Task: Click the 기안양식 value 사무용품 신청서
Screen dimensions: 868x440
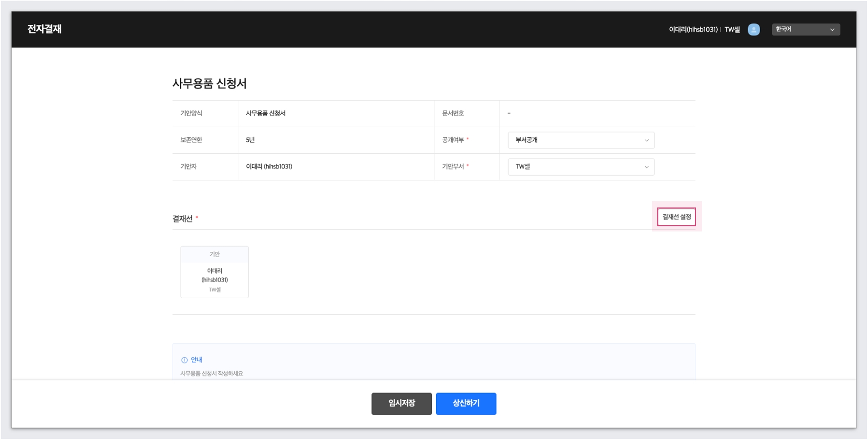Action: coord(266,114)
